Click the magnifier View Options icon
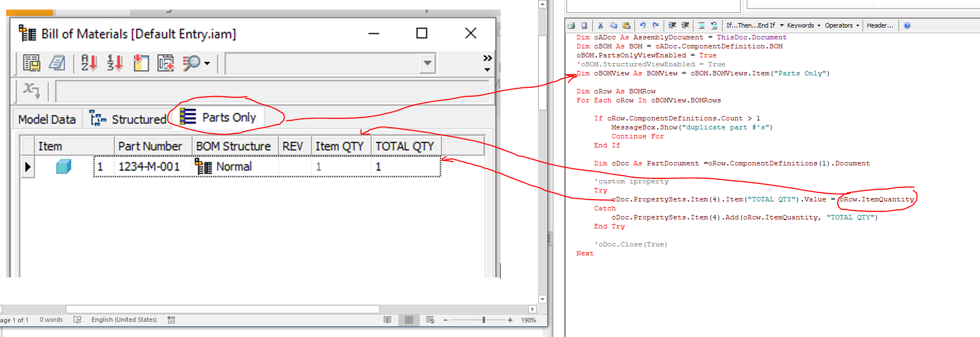The image size is (980, 337). point(192,63)
